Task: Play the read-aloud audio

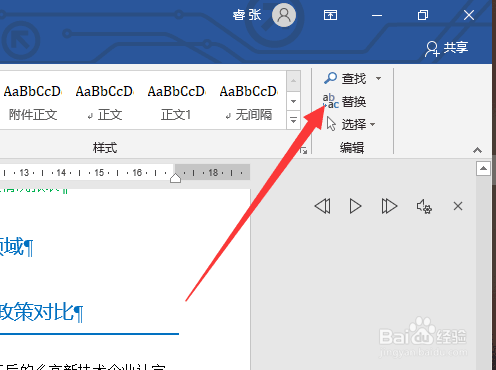Action: tap(355, 206)
